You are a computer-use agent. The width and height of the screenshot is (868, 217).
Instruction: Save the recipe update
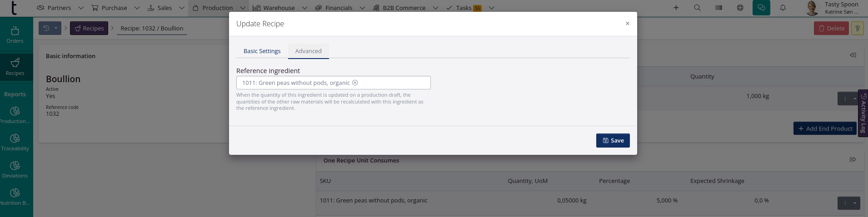pyautogui.click(x=613, y=140)
